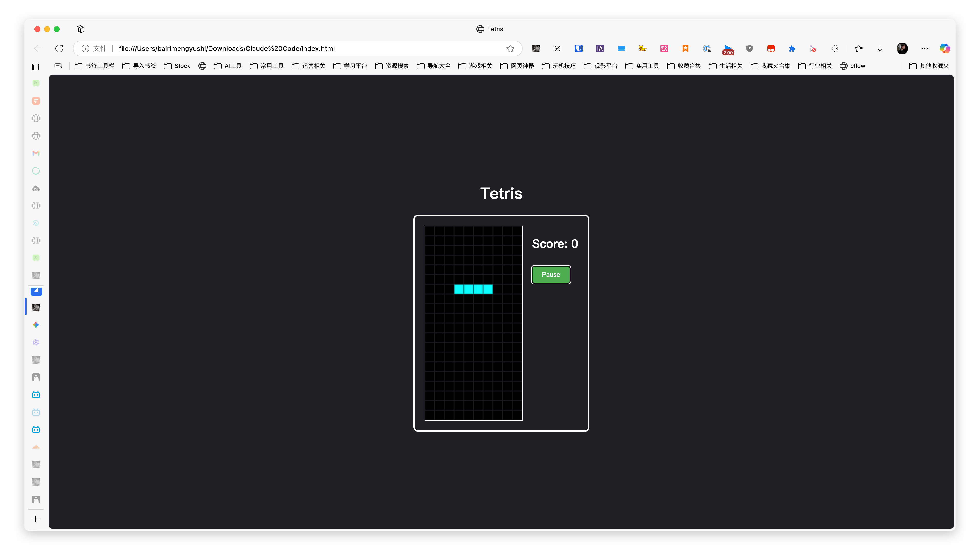Open the 书签工具栏 bookmarks folder
Viewport: 980px width, 560px height.
point(95,66)
